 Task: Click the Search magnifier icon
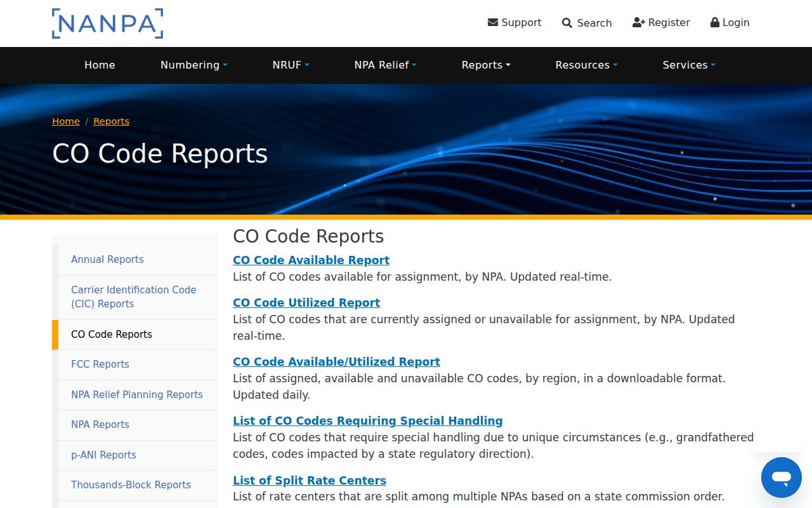click(567, 23)
